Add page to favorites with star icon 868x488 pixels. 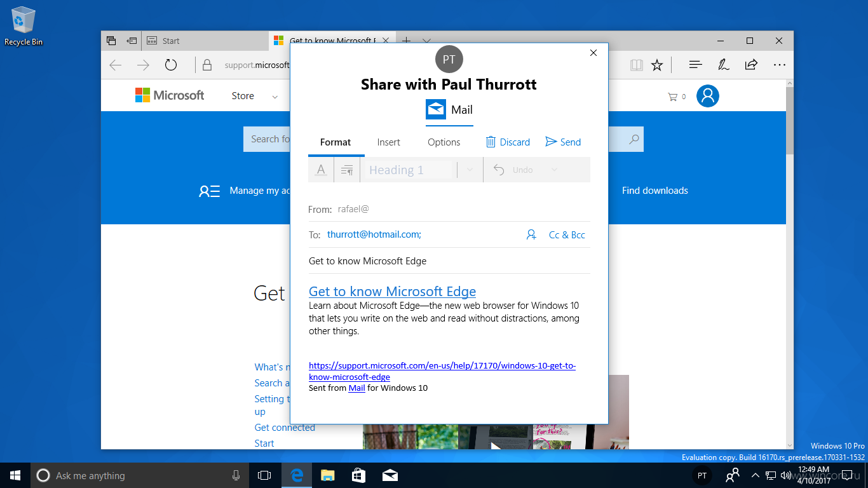tap(657, 65)
